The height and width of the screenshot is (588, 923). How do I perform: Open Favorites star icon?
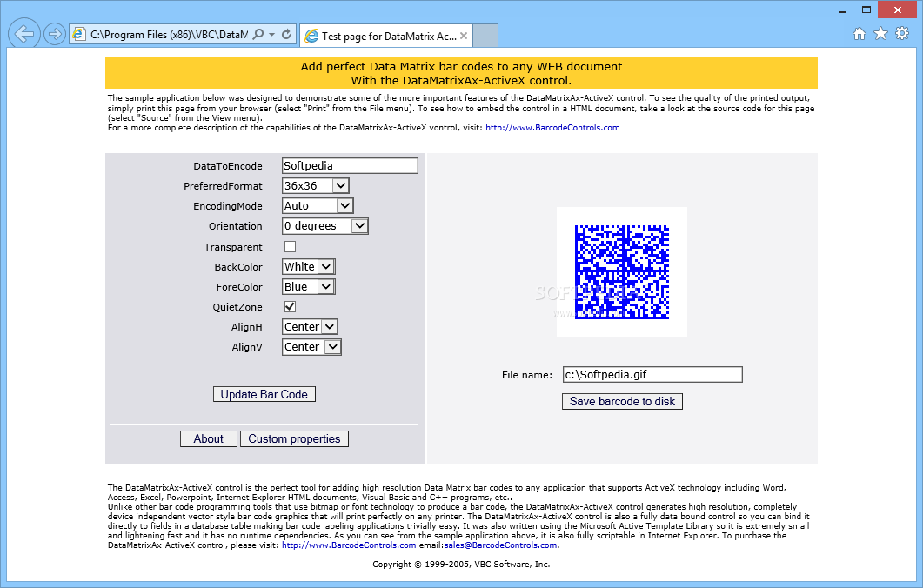(x=880, y=34)
